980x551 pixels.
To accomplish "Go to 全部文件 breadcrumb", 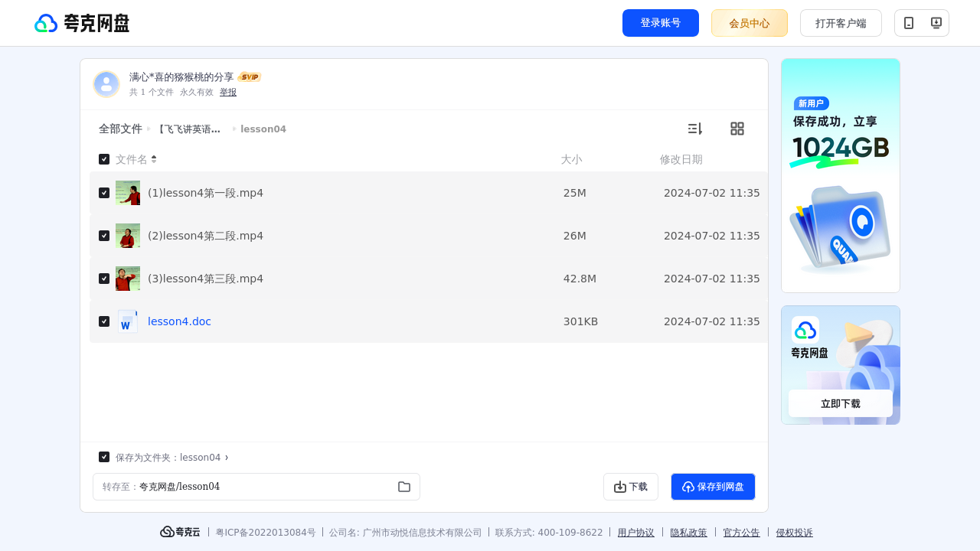I will click(120, 129).
